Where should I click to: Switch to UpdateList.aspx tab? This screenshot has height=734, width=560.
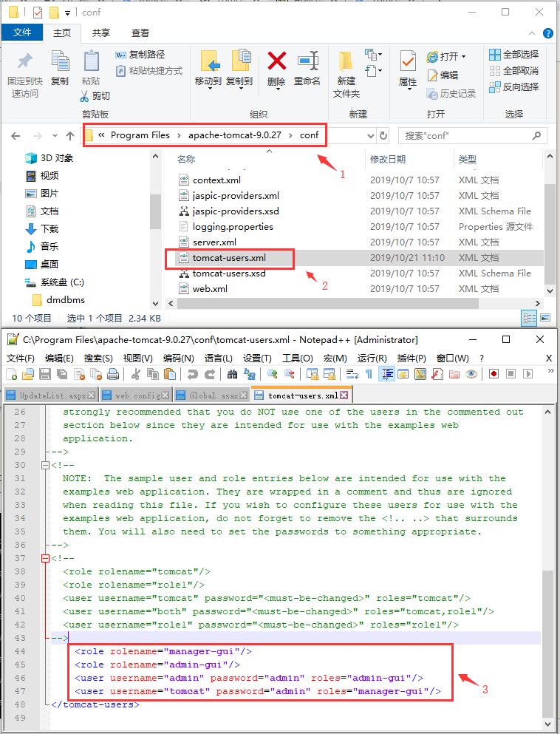coord(50,395)
